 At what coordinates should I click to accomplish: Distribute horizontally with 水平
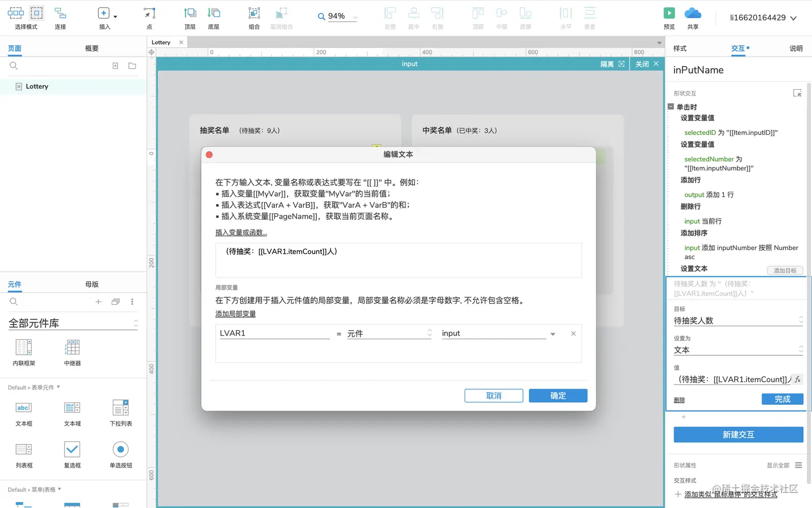pos(566,18)
